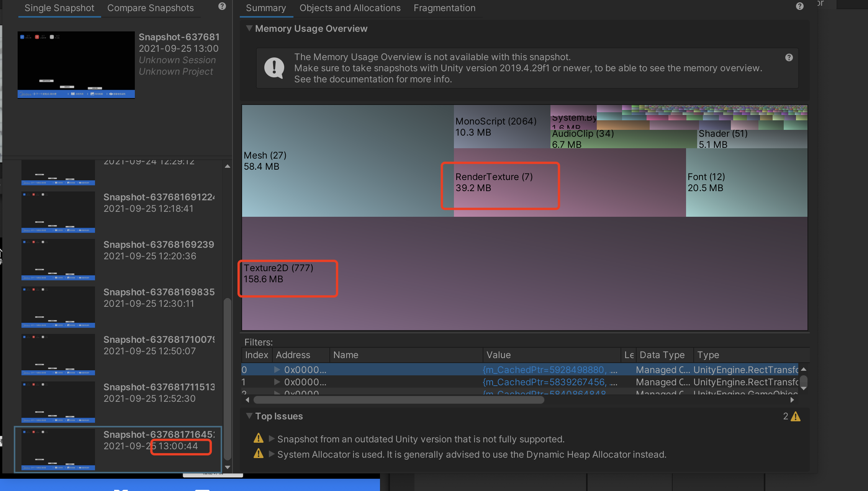The image size is (868, 491).
Task: Expand System Allocator issue details
Action: (x=272, y=454)
